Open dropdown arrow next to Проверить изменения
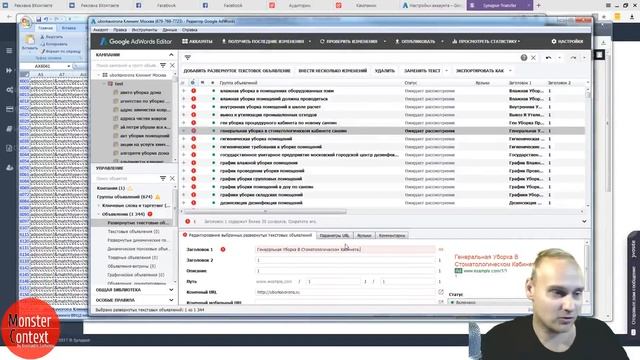Screen dimensions: 640x360 coord(384,41)
